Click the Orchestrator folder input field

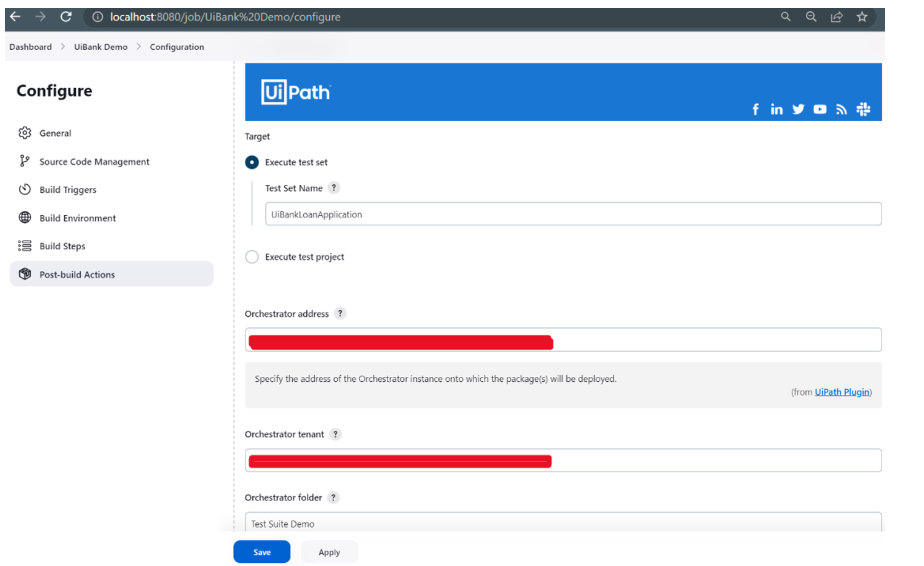563,522
